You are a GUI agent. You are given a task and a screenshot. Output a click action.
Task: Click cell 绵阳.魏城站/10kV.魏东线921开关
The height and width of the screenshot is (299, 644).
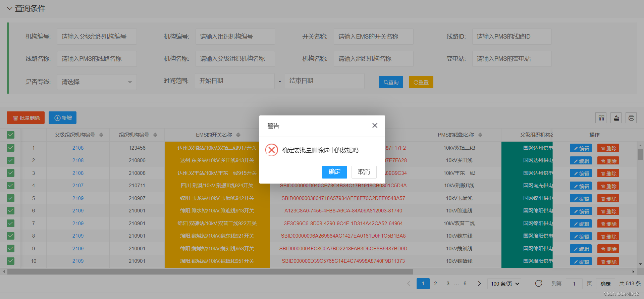(x=217, y=236)
